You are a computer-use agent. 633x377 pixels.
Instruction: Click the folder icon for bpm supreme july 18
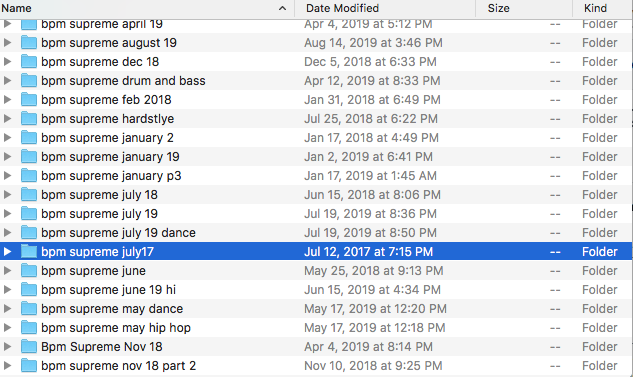[29, 195]
